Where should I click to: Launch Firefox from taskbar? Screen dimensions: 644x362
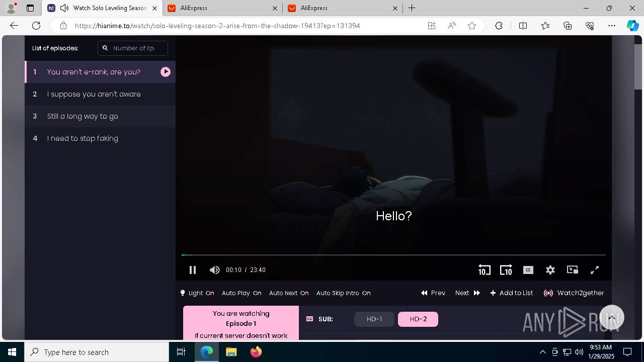click(256, 352)
